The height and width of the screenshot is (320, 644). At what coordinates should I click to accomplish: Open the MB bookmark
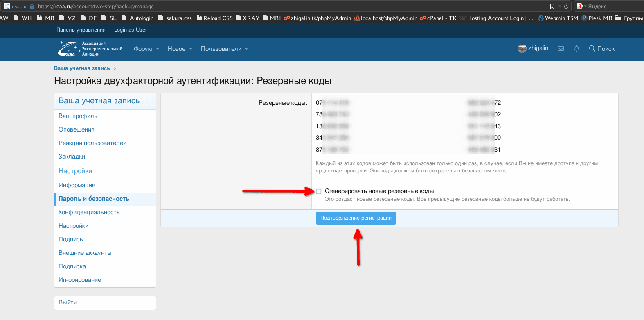(45, 18)
